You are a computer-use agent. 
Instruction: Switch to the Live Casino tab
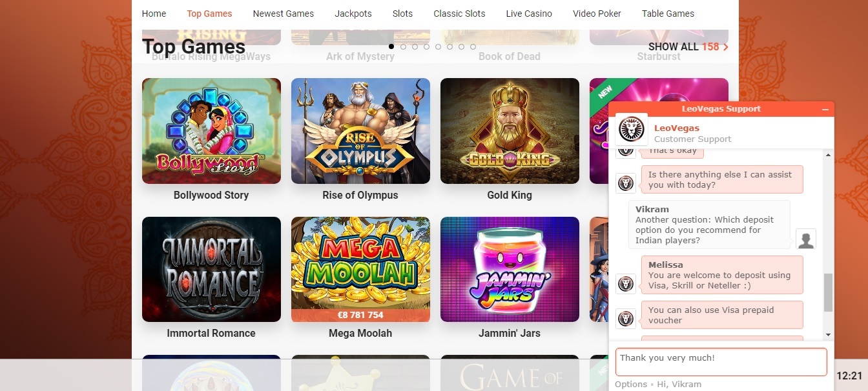pyautogui.click(x=529, y=14)
